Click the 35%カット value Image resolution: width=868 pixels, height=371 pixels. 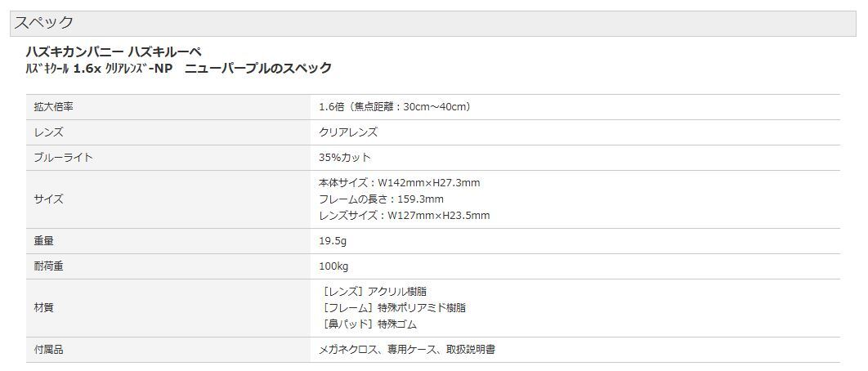(x=345, y=158)
